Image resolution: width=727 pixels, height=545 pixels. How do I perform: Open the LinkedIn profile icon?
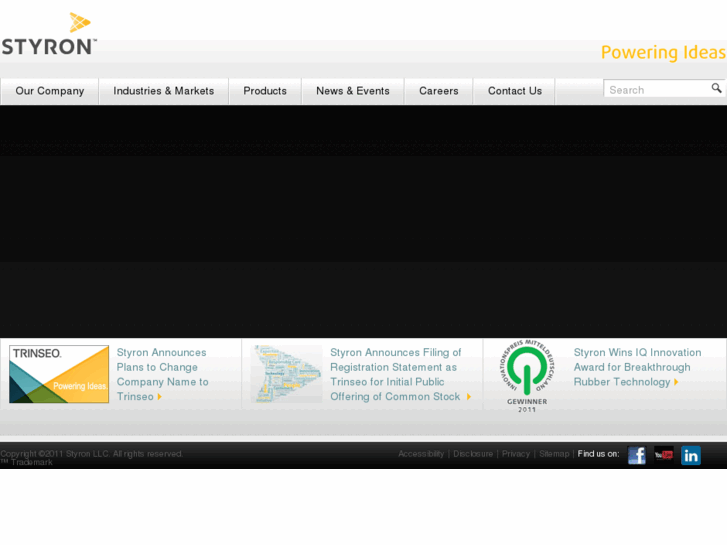(x=691, y=455)
